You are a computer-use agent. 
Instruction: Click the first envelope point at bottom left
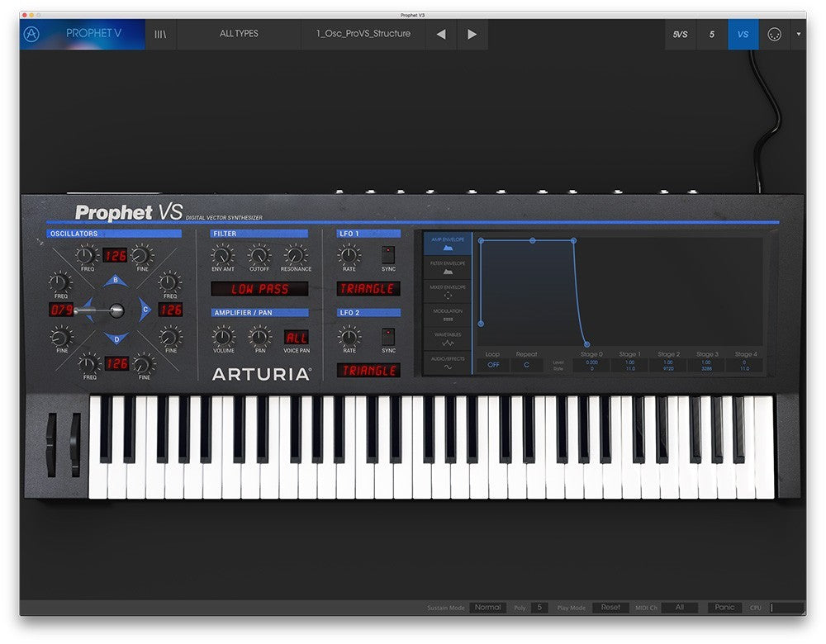[x=481, y=324]
